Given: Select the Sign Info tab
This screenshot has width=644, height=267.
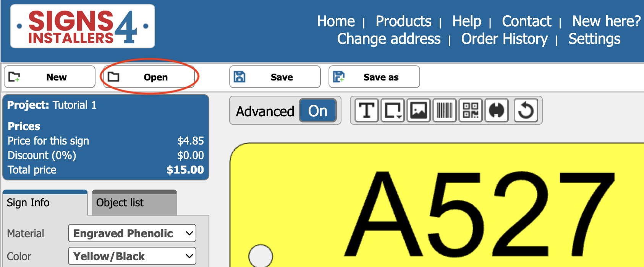Looking at the screenshot, I should (45, 203).
